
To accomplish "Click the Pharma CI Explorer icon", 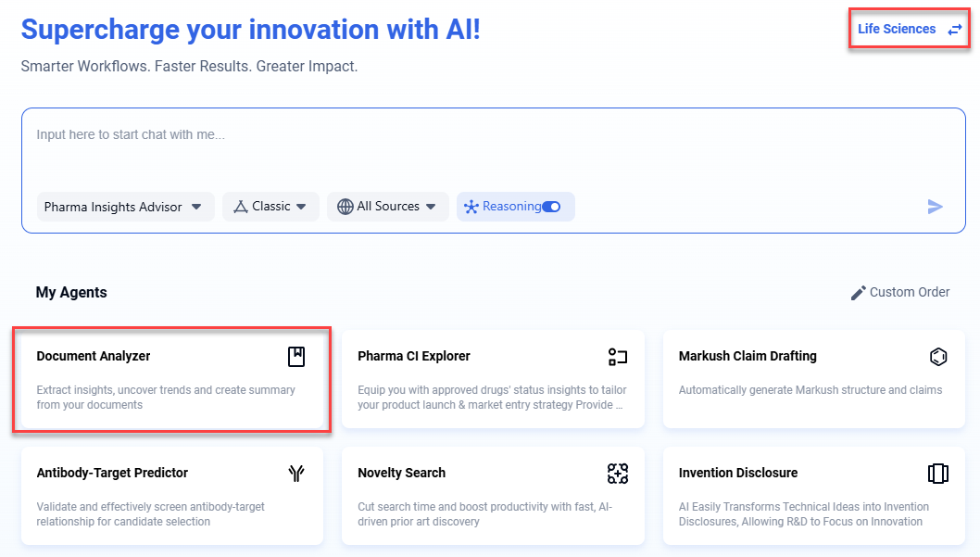I will point(617,357).
